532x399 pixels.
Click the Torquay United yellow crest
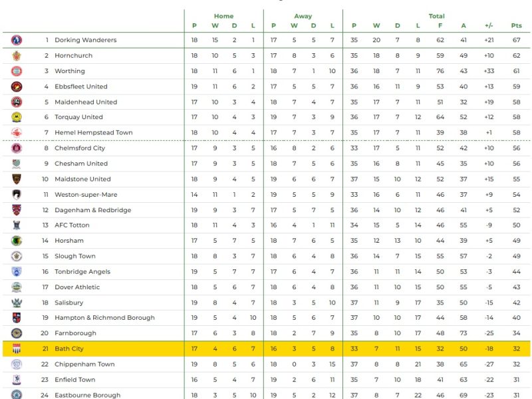tap(17, 118)
